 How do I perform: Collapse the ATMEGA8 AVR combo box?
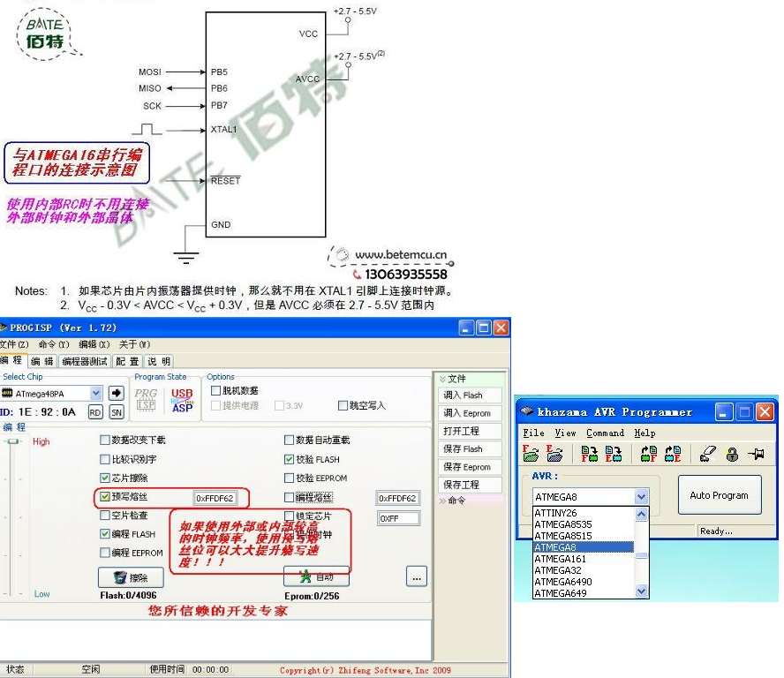[x=642, y=497]
